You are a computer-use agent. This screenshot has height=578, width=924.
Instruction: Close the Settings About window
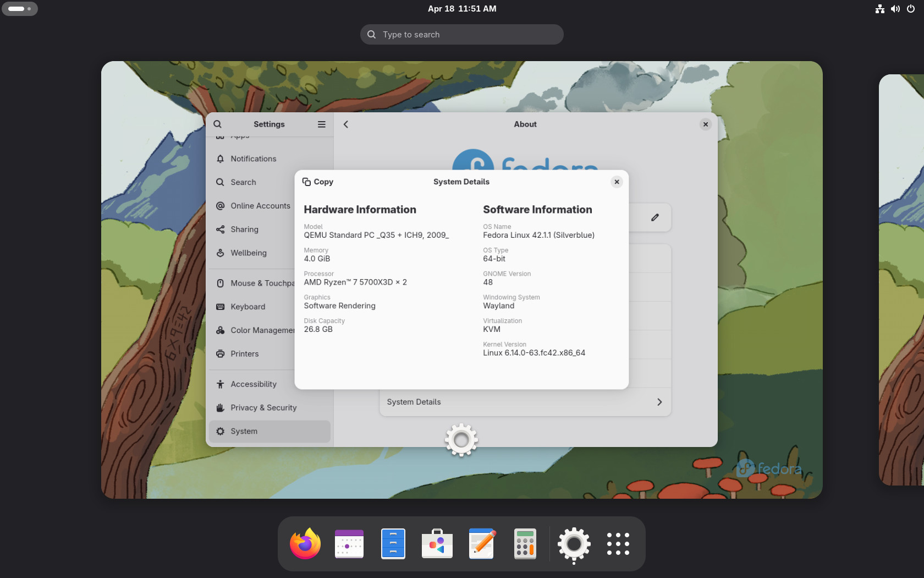pos(706,124)
